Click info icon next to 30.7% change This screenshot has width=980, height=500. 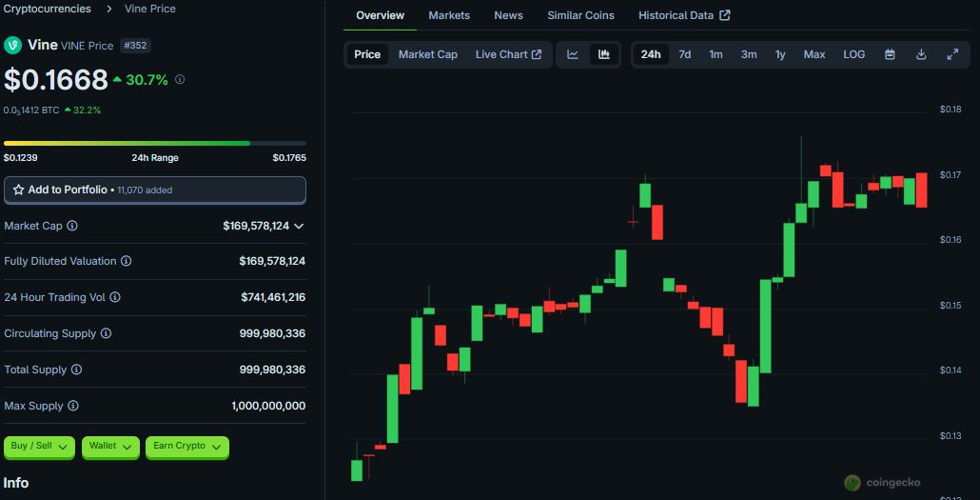pos(180,79)
